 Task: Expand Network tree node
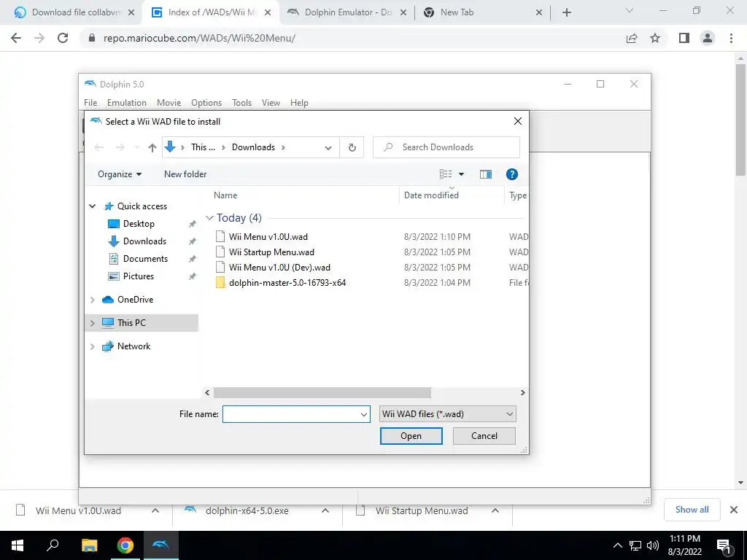click(x=93, y=346)
